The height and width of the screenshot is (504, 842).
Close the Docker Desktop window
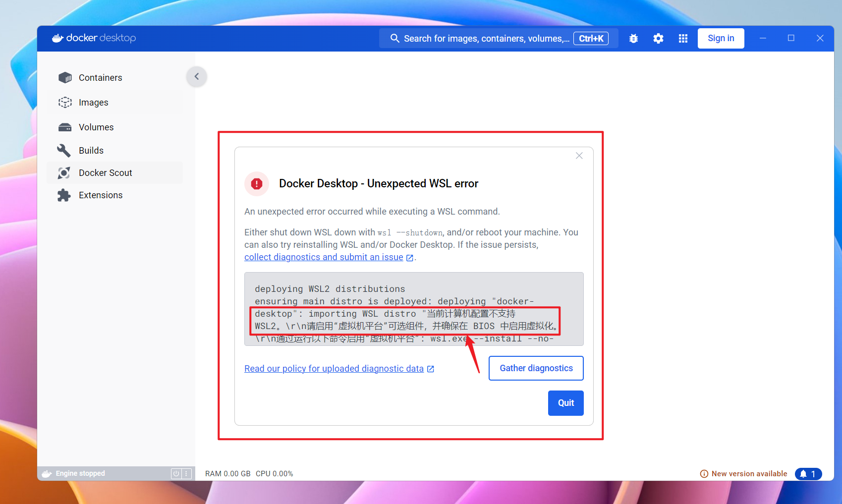pyautogui.click(x=820, y=38)
